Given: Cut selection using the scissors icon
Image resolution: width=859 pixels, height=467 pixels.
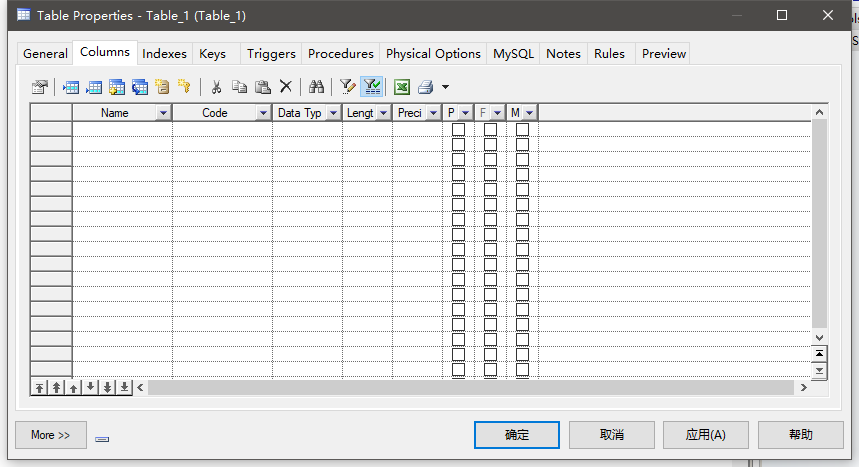Looking at the screenshot, I should (x=216, y=87).
